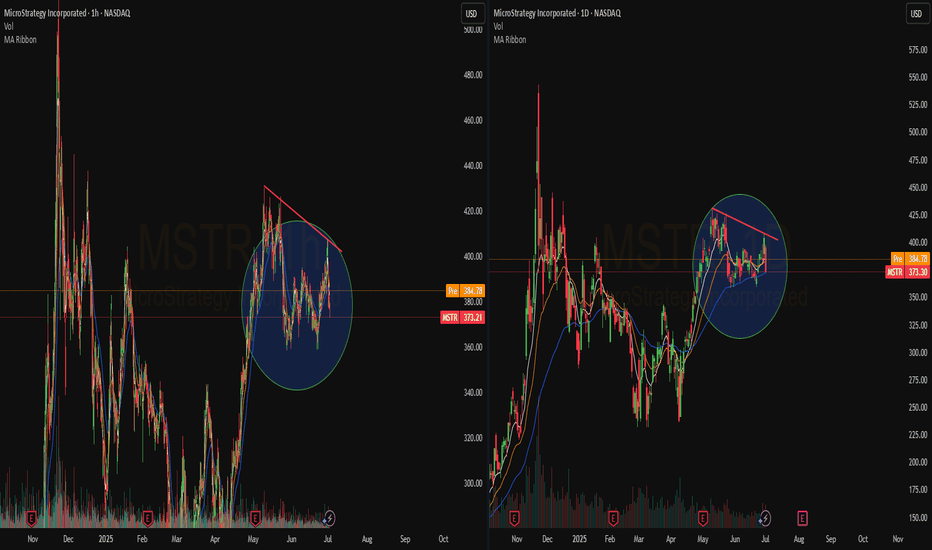This screenshot has width=932, height=550.
Task: Click the Sep label on 1D time axis
Action: coord(831,539)
